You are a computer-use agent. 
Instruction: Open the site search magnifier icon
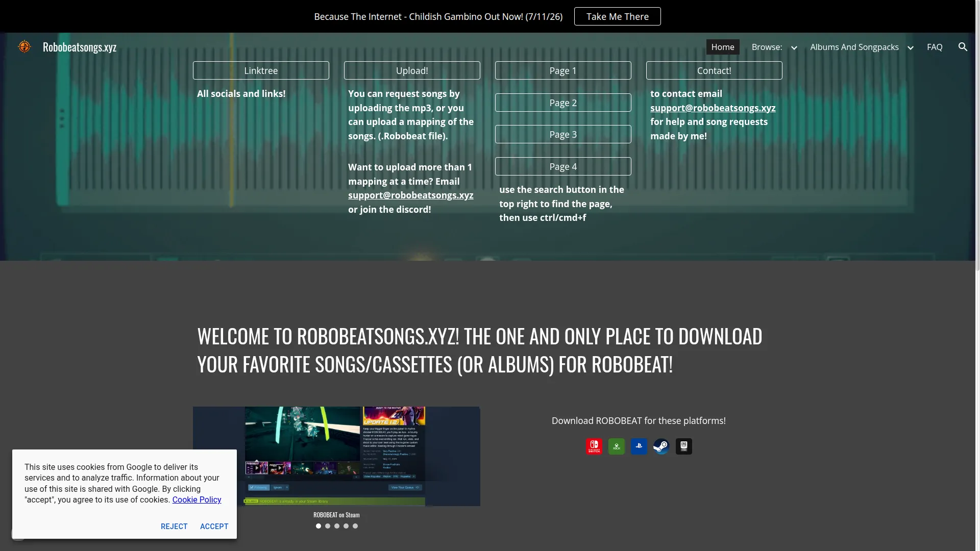click(963, 47)
